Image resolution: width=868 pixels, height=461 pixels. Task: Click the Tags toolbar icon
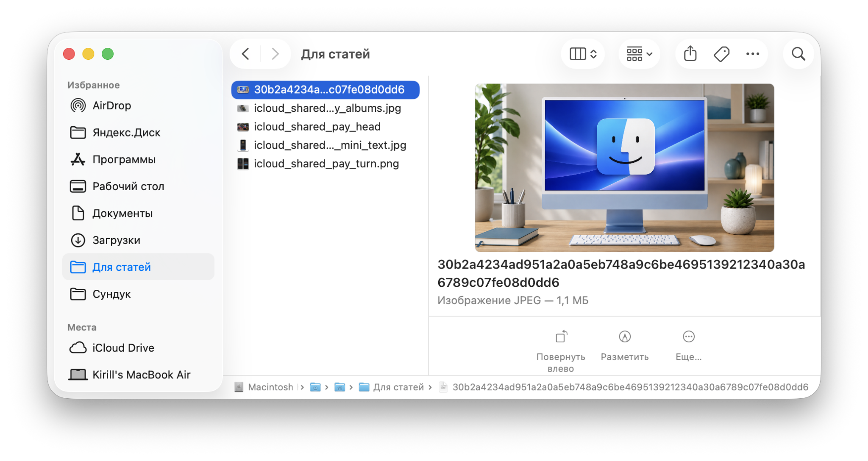[721, 54]
